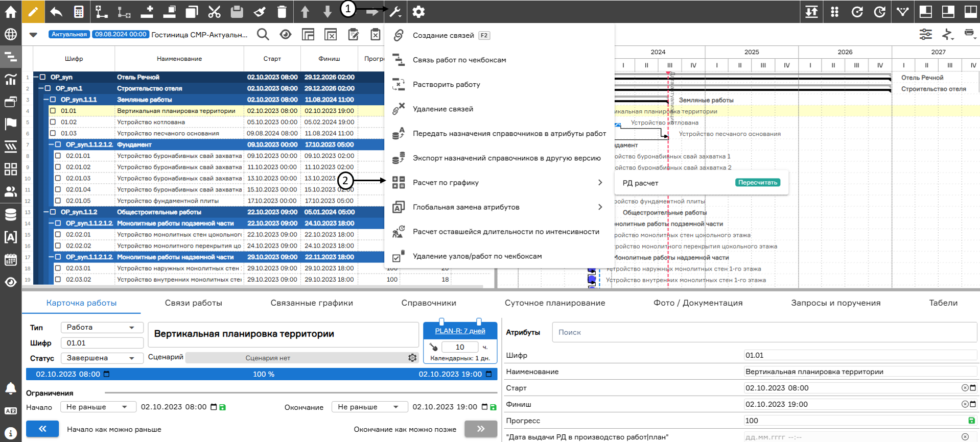Click the Пересчитать button

(758, 182)
